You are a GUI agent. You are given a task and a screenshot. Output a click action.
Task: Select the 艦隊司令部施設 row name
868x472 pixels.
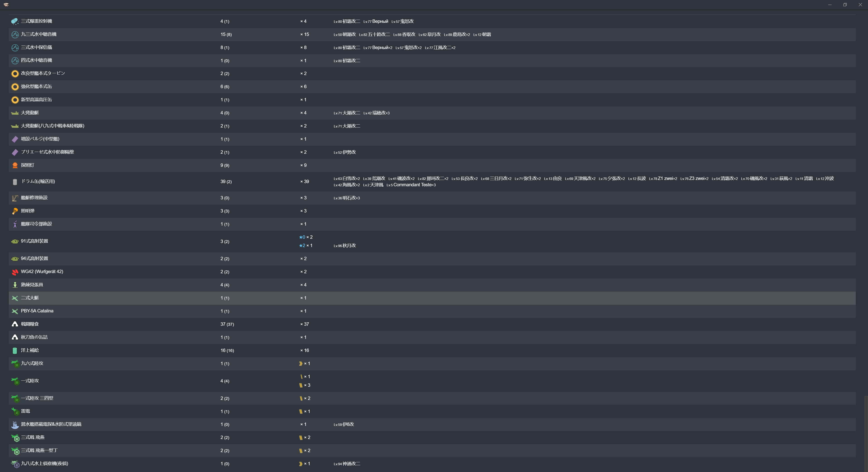coord(36,224)
